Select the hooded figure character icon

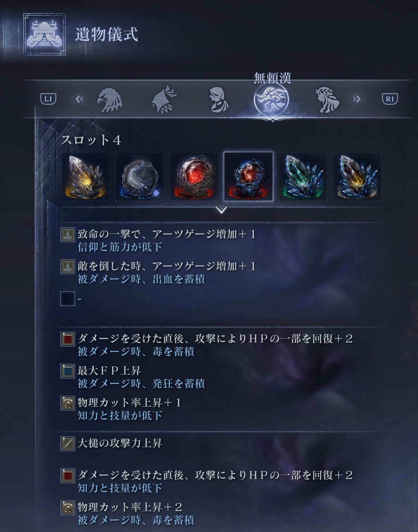[x=218, y=99]
